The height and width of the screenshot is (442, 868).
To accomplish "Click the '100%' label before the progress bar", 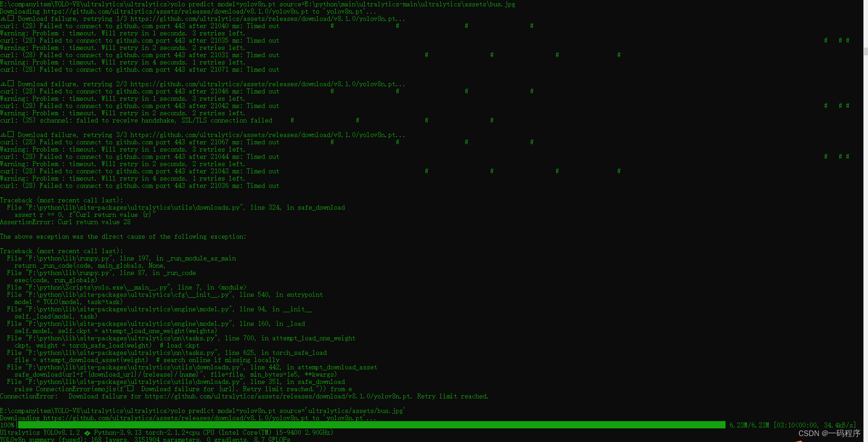I will 7,425.
